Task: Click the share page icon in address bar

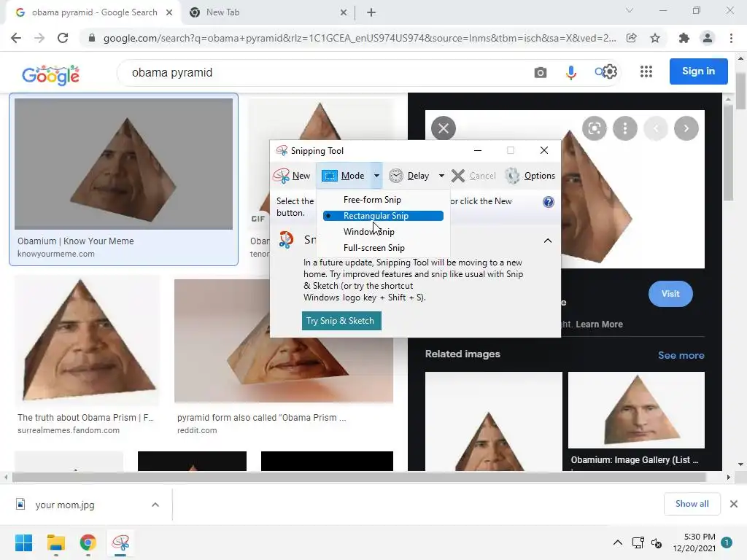Action: 632,38
